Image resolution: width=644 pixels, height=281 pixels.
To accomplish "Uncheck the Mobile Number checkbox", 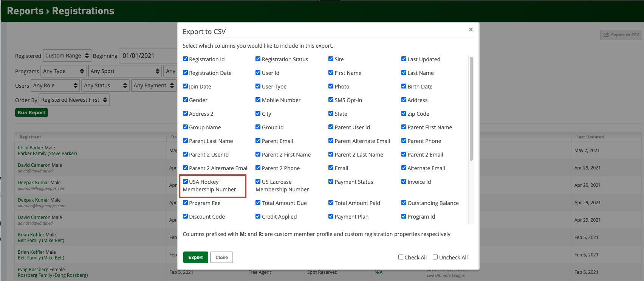I will pos(258,100).
